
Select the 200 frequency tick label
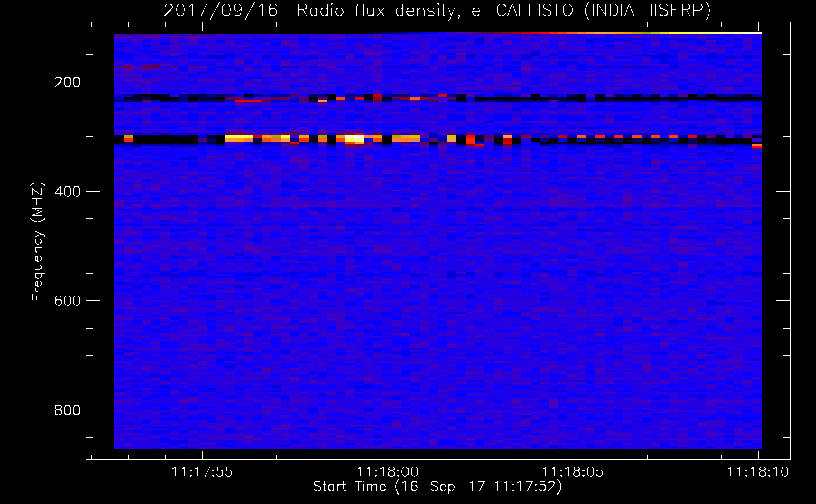pyautogui.click(x=67, y=82)
